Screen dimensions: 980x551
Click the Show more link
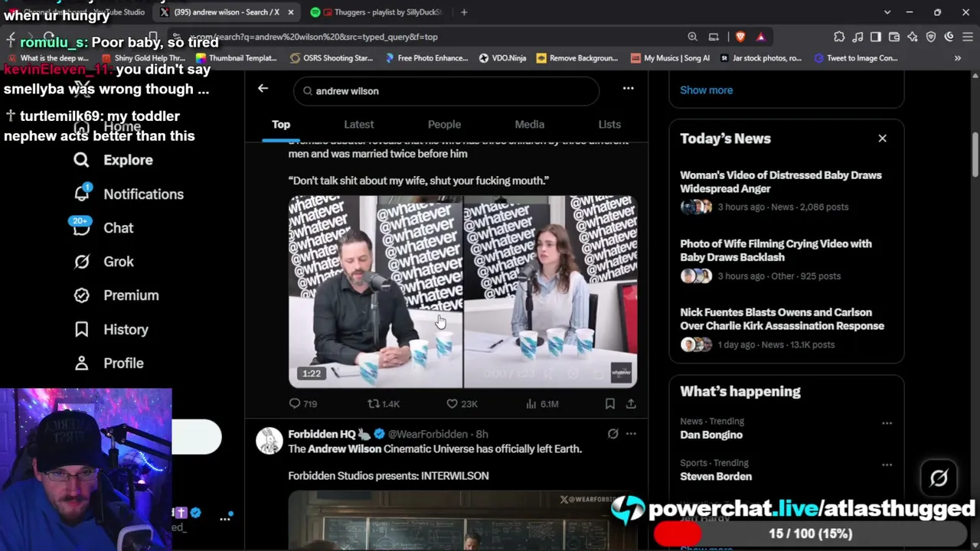tap(706, 90)
